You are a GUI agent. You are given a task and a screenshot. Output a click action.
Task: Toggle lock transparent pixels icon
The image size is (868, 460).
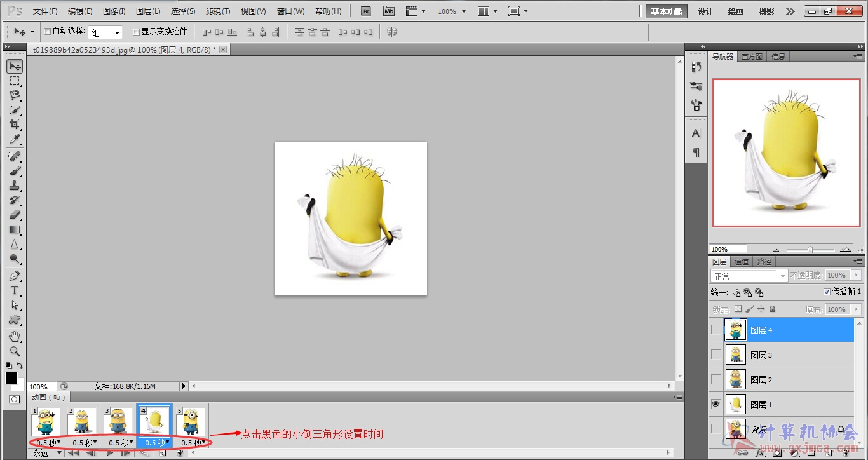pos(738,309)
